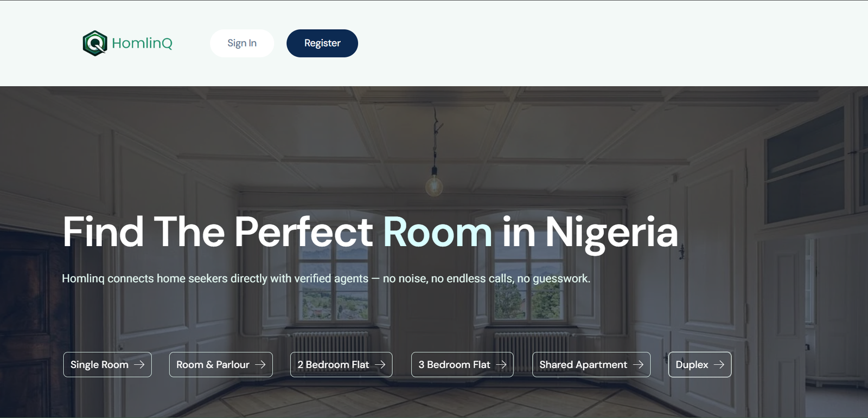868x418 pixels.
Task: Click the arrow icon on 2 Bedroom Flat
Action: pos(380,365)
